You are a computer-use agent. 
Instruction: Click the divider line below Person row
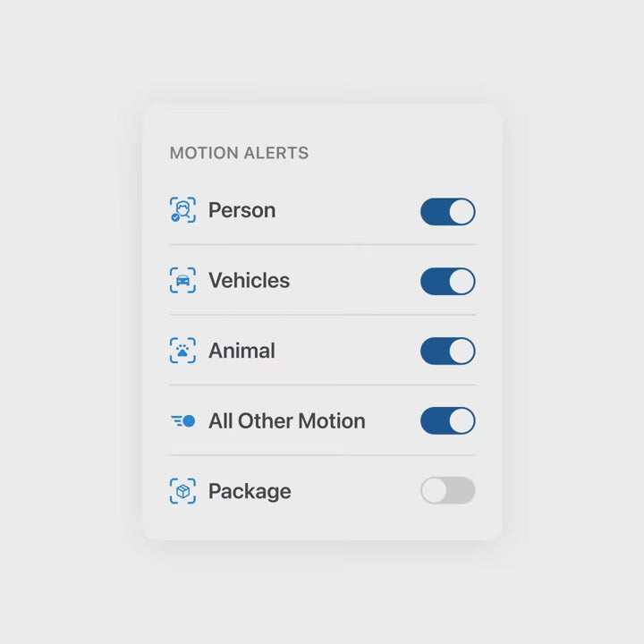[322, 244]
